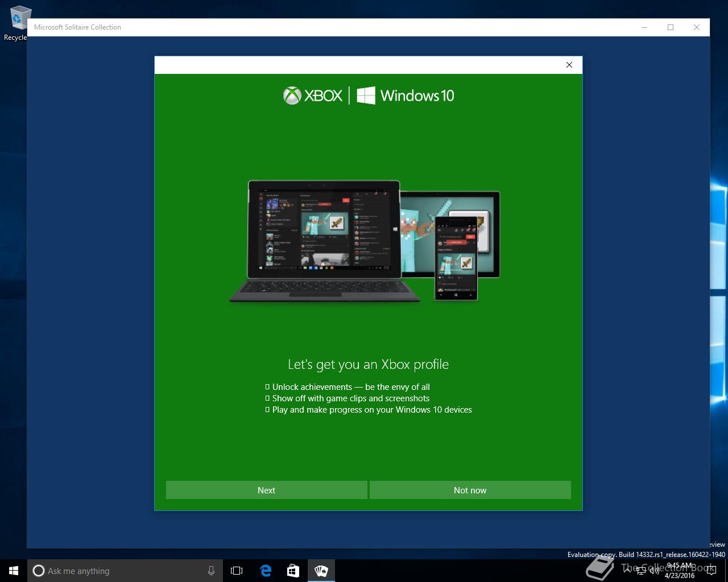This screenshot has width=728, height=582.
Task: Open the Windows Store taskbar icon
Action: tap(293, 571)
